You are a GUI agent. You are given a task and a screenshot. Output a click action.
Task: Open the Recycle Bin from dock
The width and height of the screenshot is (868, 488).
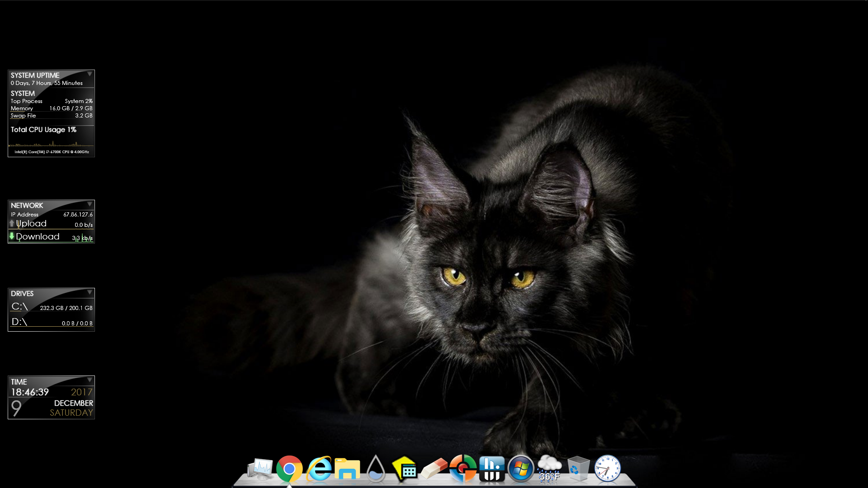click(x=578, y=469)
